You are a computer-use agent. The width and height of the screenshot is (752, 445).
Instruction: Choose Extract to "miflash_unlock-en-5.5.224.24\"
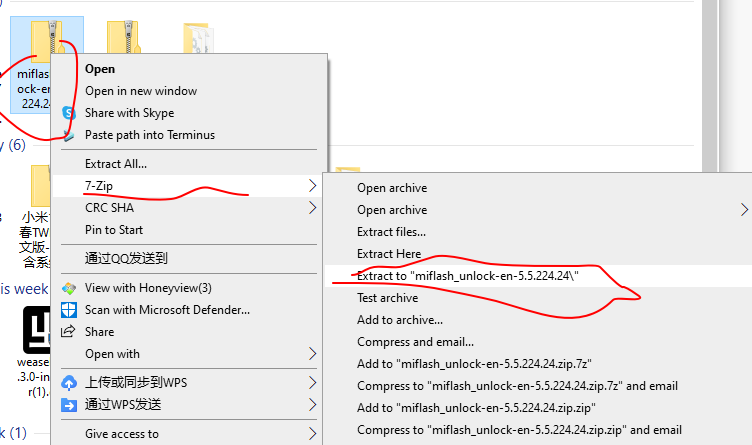tap(467, 276)
